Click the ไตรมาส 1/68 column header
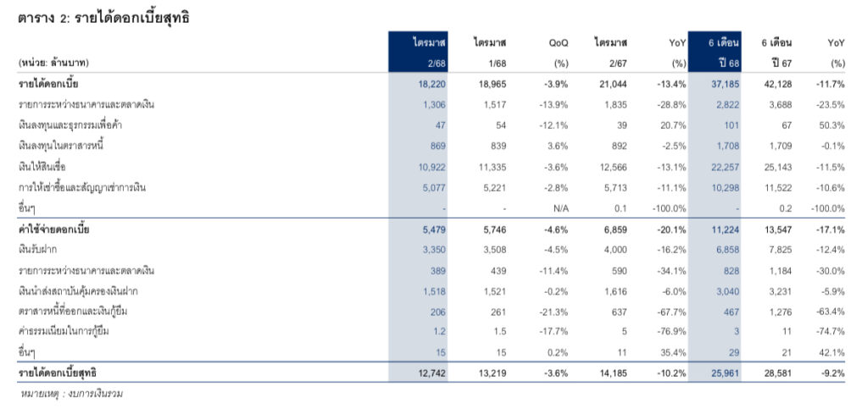868x409 pixels. click(489, 53)
